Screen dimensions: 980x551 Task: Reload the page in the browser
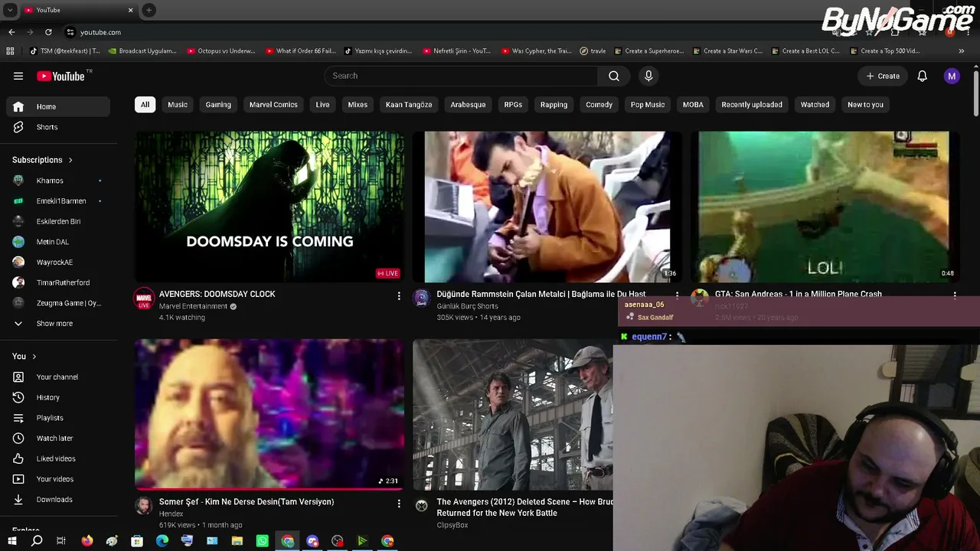tap(48, 32)
